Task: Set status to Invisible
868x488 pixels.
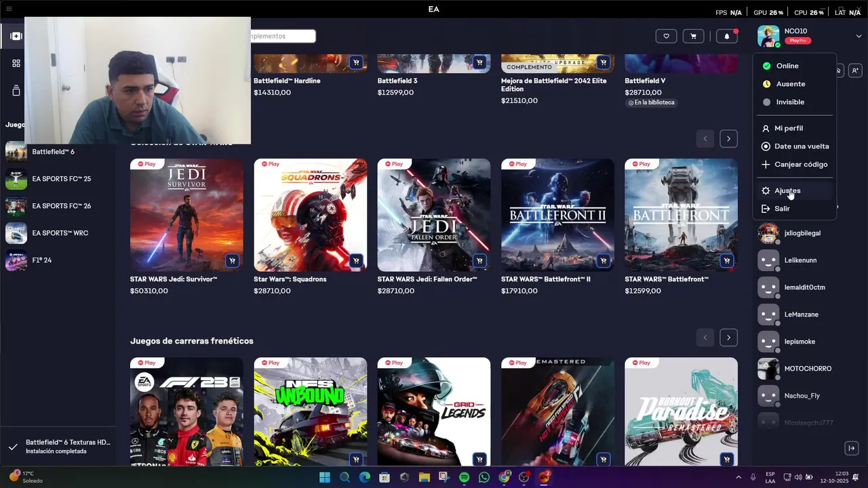Action: (794, 102)
